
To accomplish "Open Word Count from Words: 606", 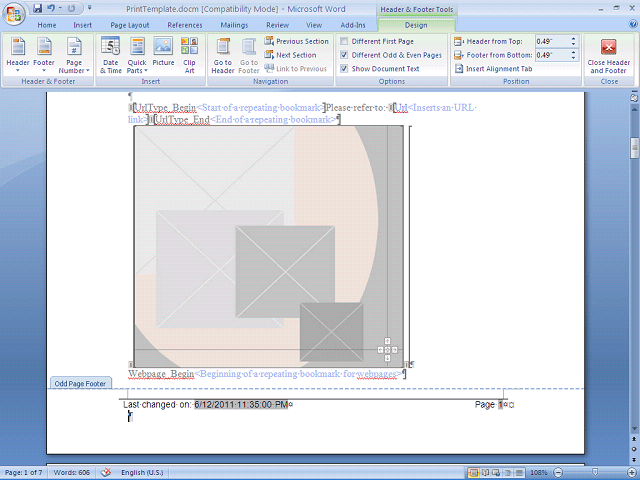I will [72, 473].
